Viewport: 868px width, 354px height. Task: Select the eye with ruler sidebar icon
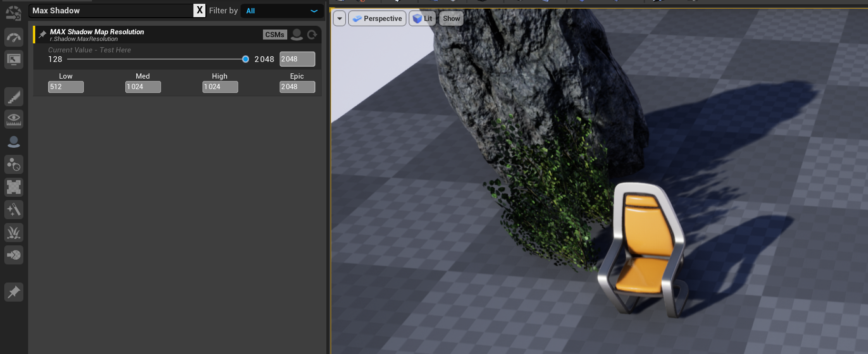coord(14,119)
